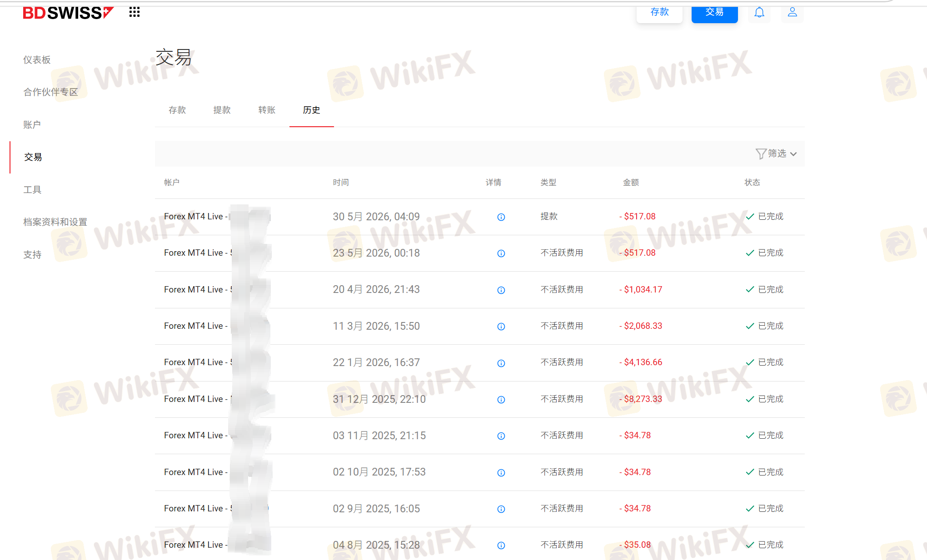Screen dimensions: 927x560
Task: Open details info for 11 3月 2026 row
Action: pos(501,327)
